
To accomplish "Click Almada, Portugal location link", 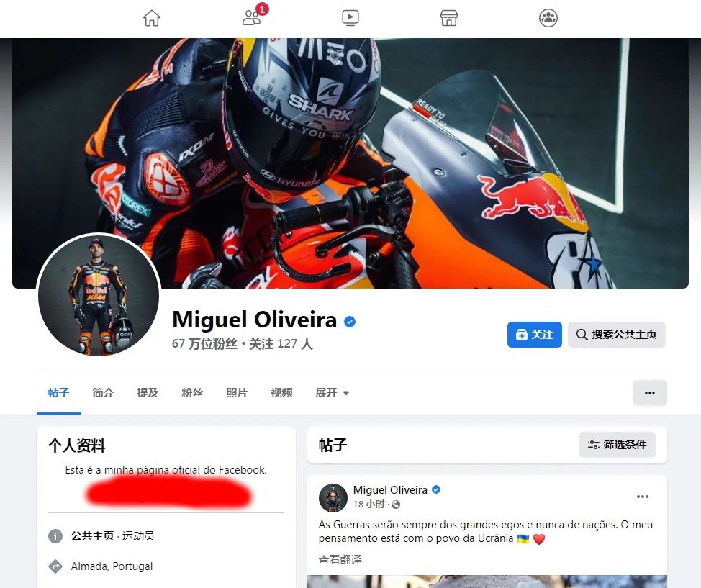I will 112,566.
